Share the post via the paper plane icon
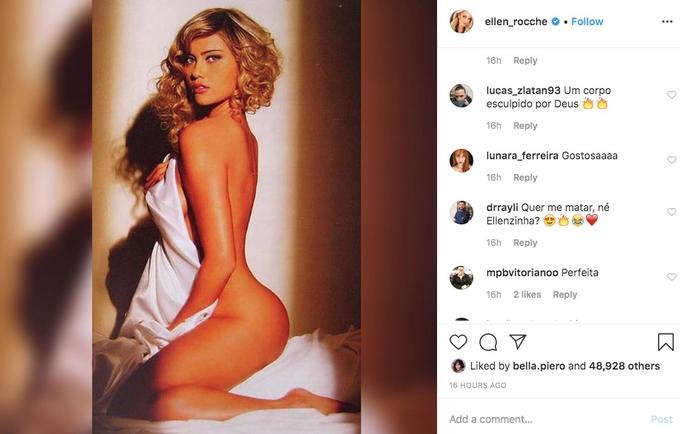The image size is (680, 434). [x=518, y=342]
